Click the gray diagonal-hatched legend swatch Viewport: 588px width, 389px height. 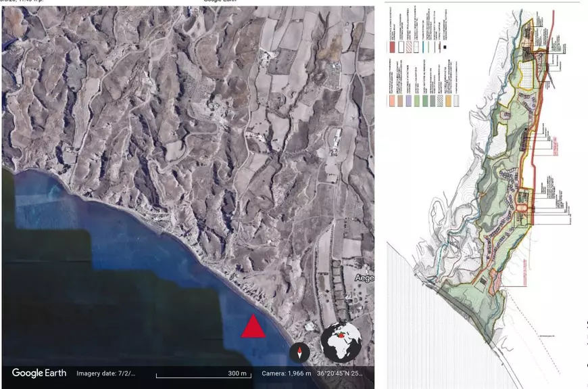(440, 101)
